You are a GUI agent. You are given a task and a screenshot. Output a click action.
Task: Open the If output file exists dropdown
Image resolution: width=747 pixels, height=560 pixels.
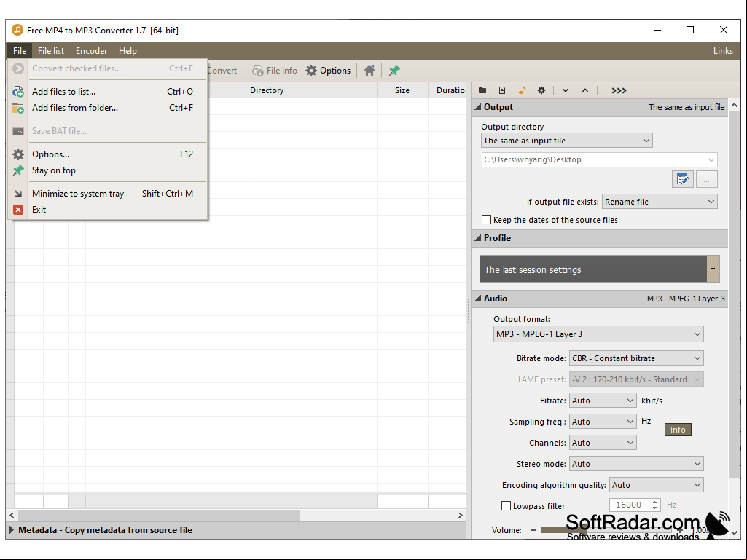click(660, 202)
